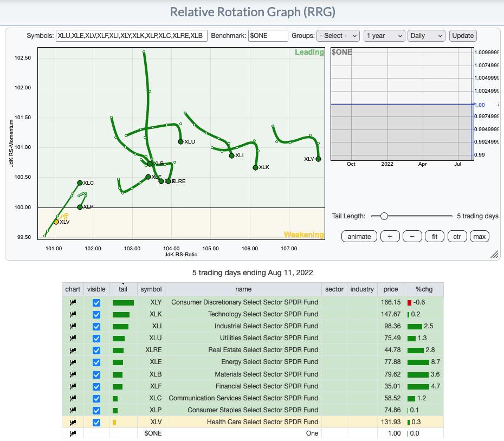The width and height of the screenshot is (504, 441).
Task: Open chart icon for XLP row
Action: 73,410
